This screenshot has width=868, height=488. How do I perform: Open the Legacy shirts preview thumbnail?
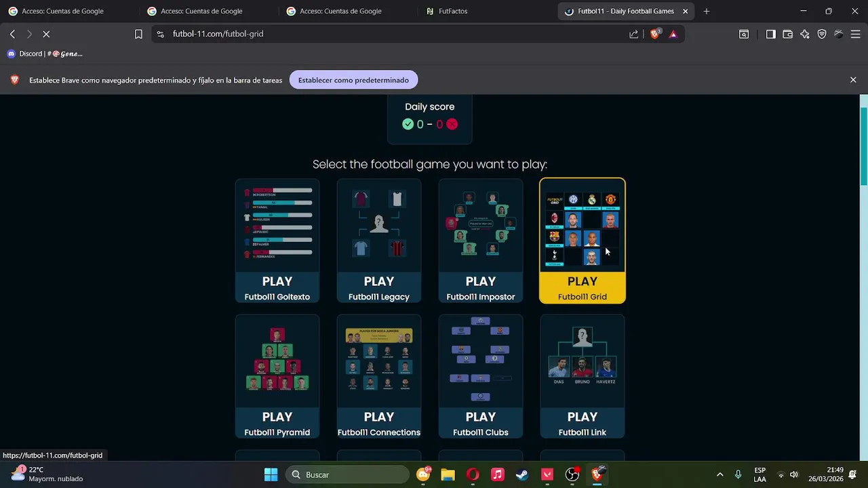379,226
